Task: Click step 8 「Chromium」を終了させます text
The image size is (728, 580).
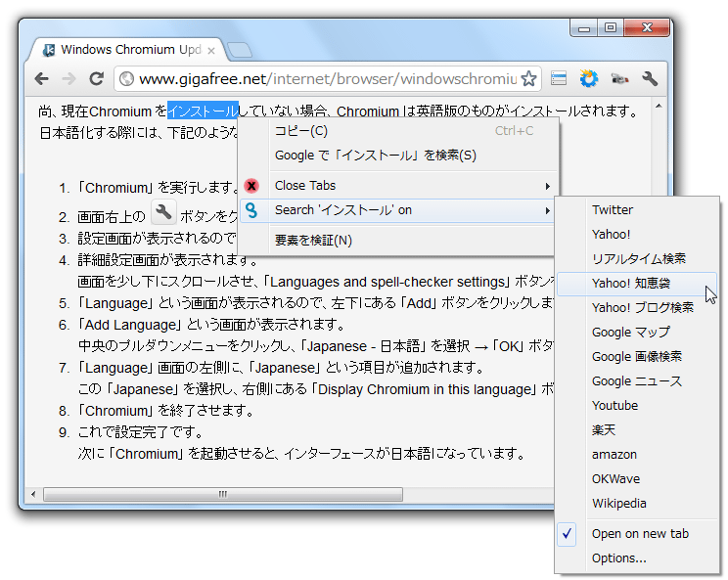Action: pyautogui.click(x=165, y=411)
